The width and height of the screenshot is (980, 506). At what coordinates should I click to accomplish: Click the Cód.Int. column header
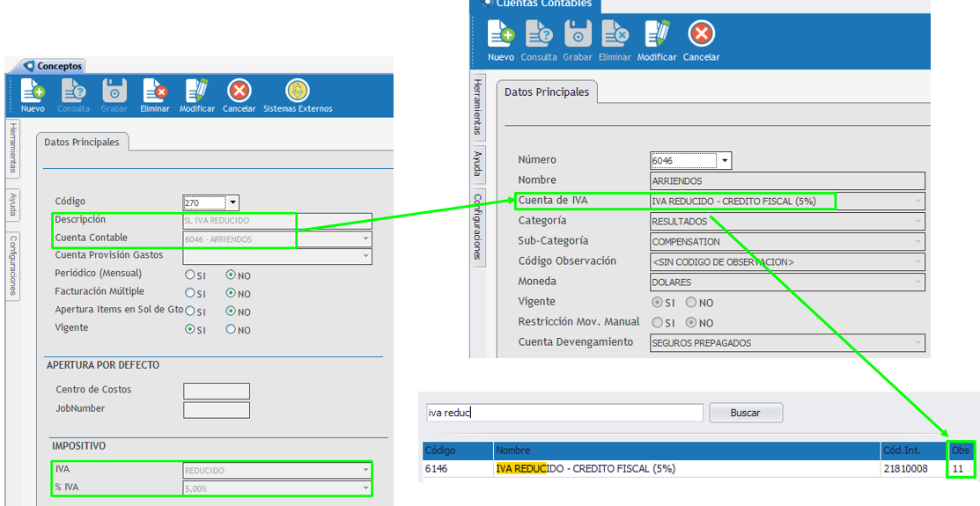tap(914, 451)
